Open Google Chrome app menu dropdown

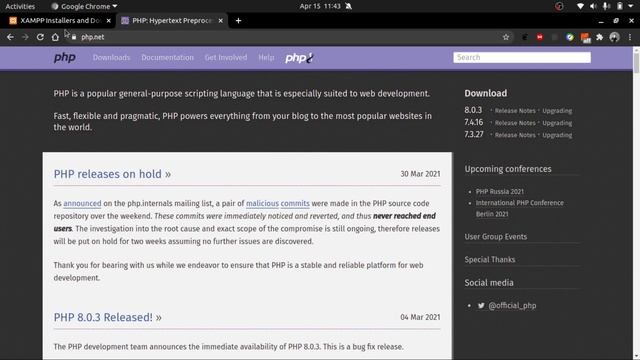[x=84, y=6]
